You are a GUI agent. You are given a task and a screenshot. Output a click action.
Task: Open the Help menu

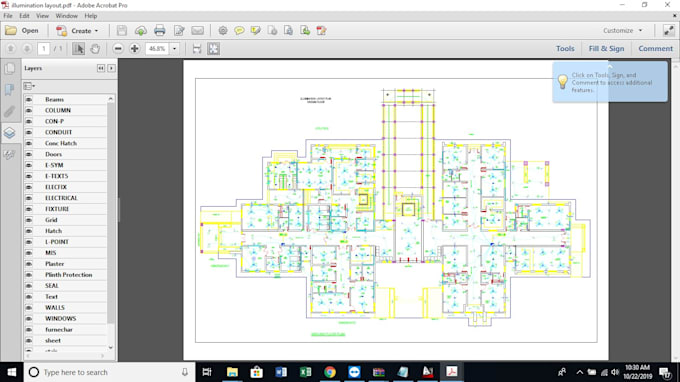[x=91, y=16]
